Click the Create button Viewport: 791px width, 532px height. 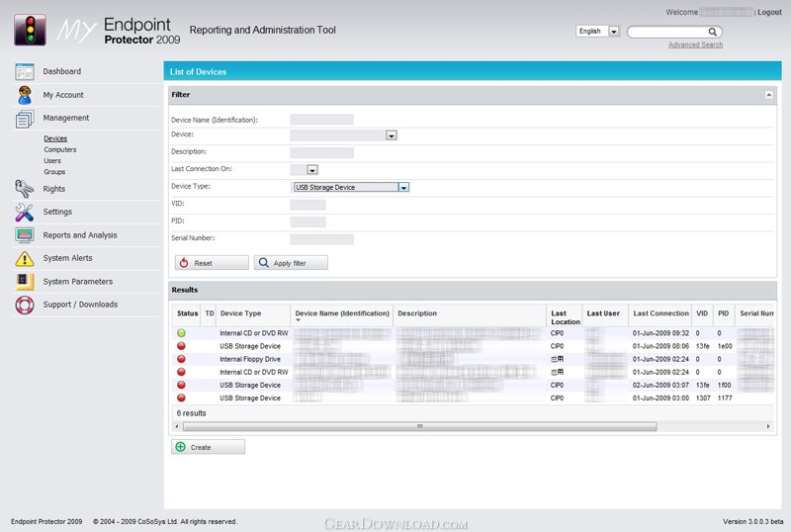click(x=209, y=447)
